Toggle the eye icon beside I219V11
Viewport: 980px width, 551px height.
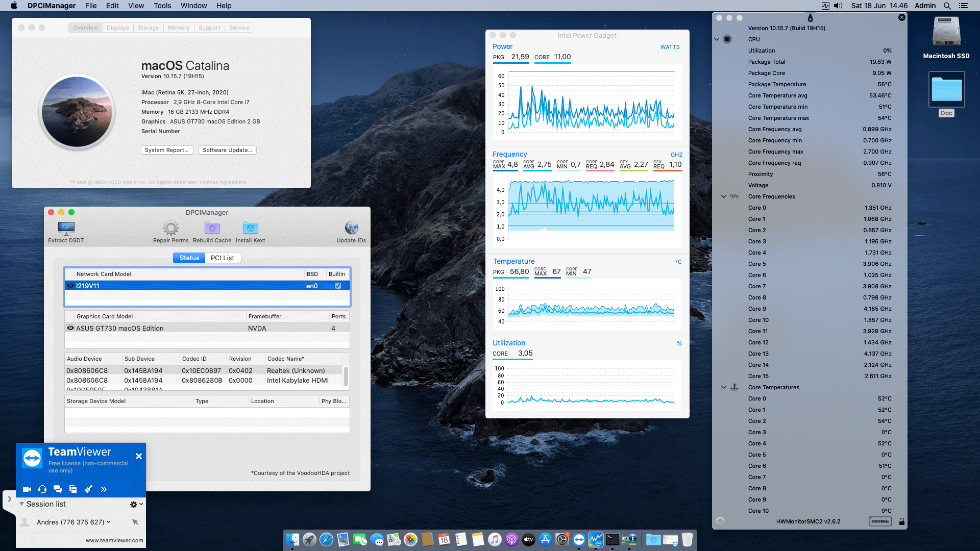tap(71, 286)
